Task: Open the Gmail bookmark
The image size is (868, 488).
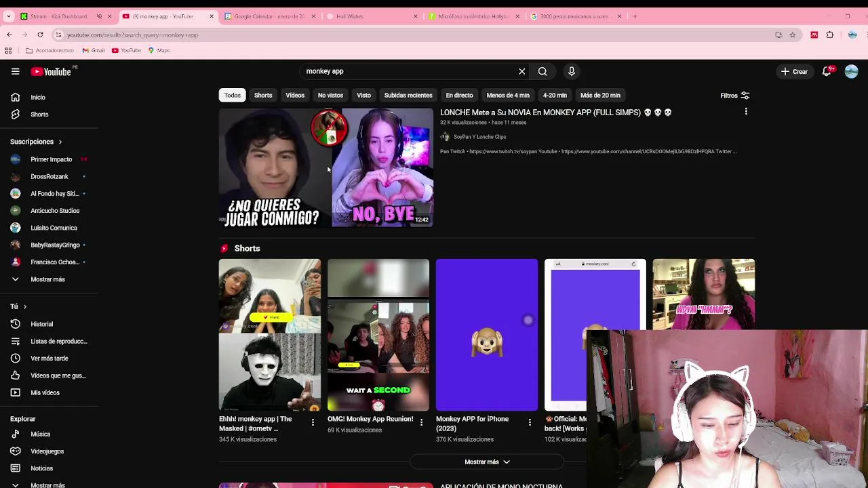Action: point(94,50)
